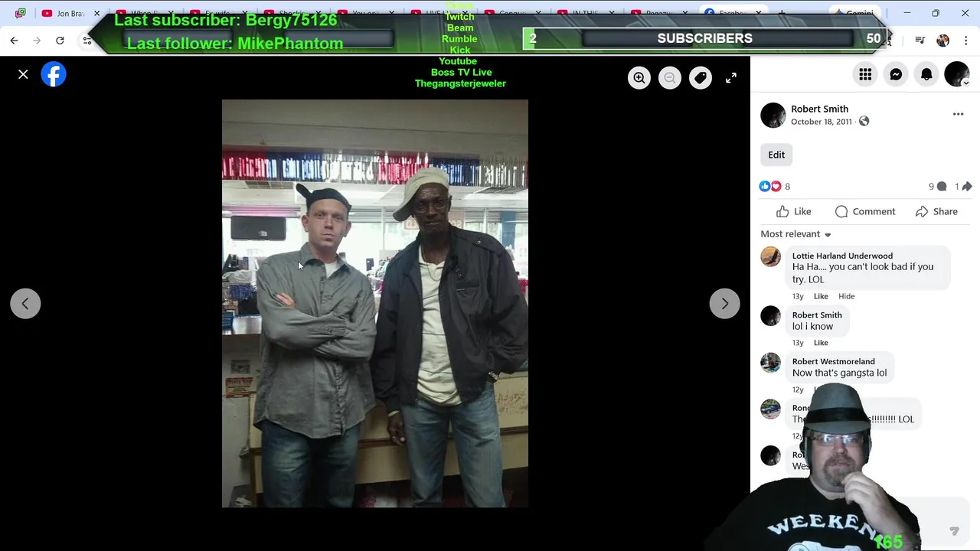Open the browser media control icon

(x=920, y=40)
